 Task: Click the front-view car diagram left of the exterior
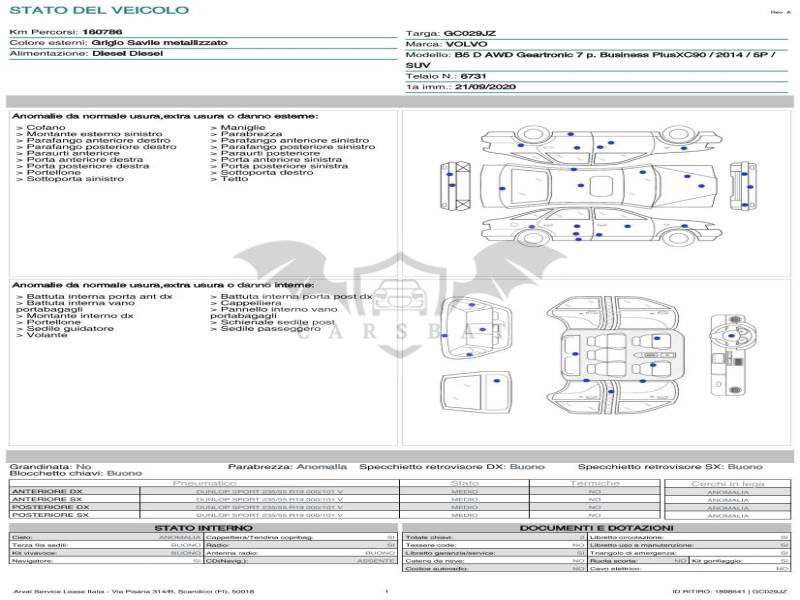tap(453, 187)
